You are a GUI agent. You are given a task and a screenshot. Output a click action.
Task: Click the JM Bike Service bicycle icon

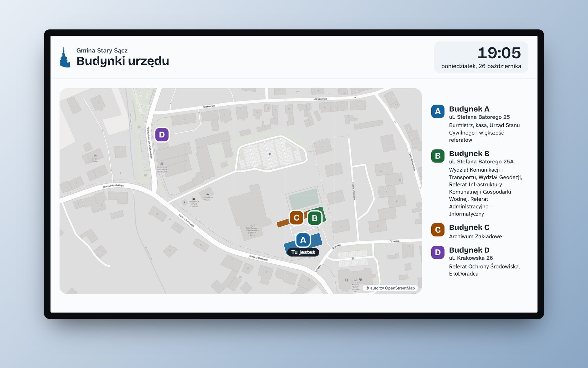(95, 156)
